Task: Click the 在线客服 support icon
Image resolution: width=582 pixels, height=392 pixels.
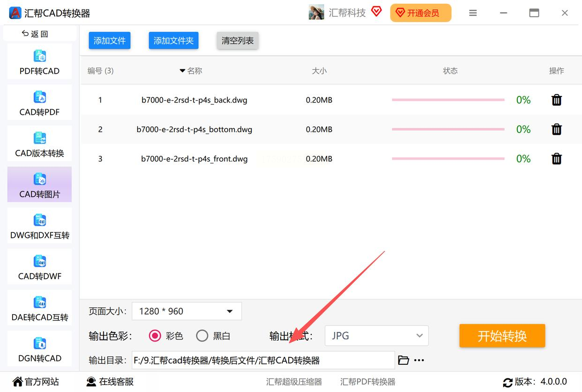Action: point(91,382)
